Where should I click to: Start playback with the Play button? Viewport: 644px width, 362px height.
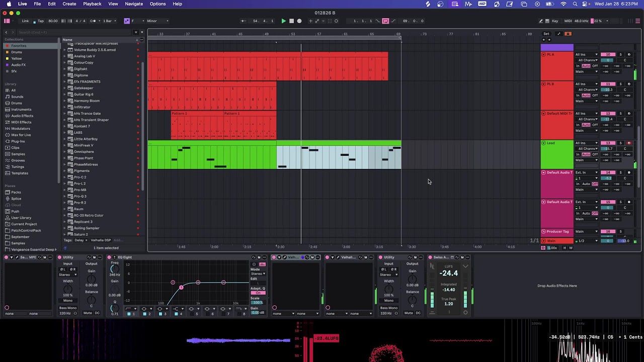(x=283, y=21)
